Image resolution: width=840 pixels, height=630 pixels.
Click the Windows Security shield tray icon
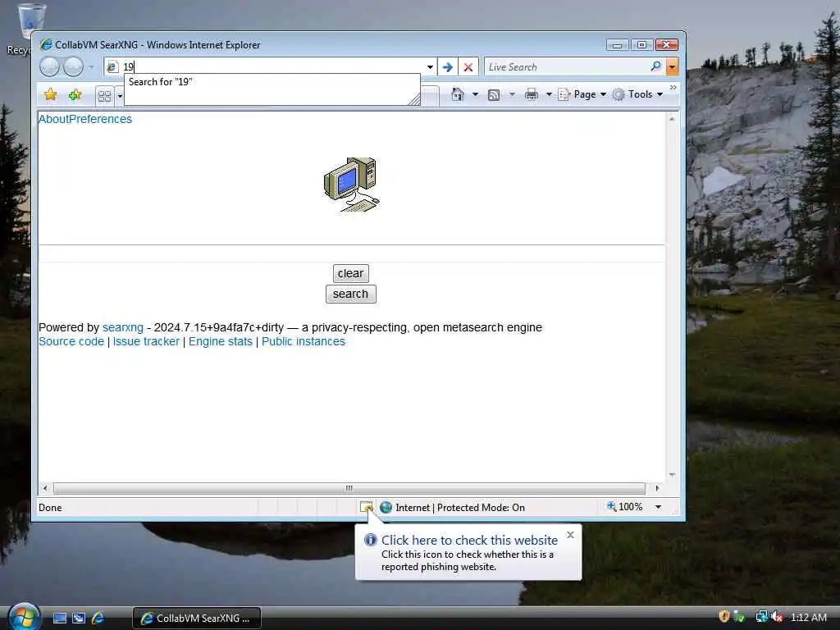coord(724,617)
